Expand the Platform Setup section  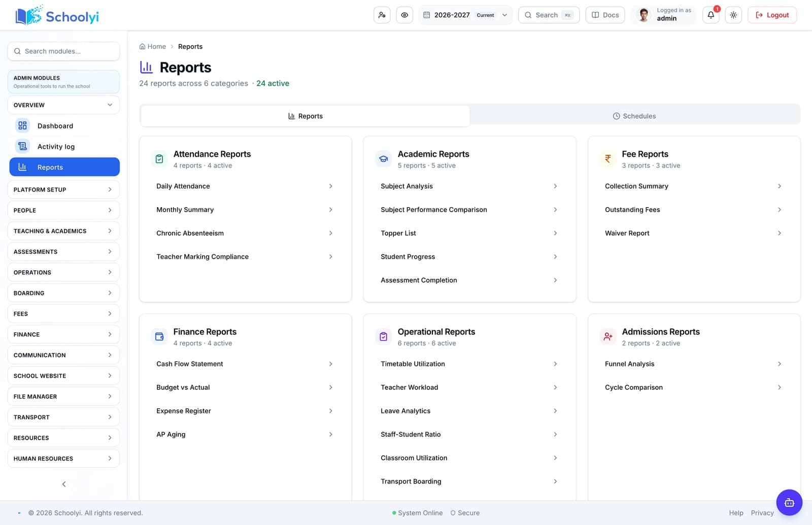pos(63,189)
